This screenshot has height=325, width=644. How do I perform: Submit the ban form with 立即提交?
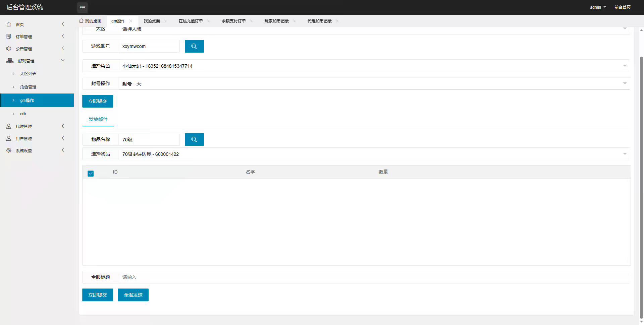click(x=98, y=101)
